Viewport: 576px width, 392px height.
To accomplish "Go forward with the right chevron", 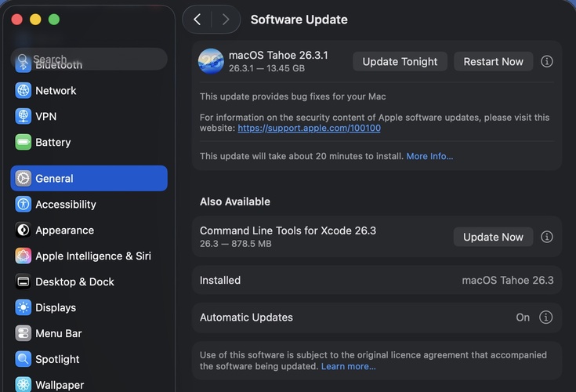I will [226, 20].
